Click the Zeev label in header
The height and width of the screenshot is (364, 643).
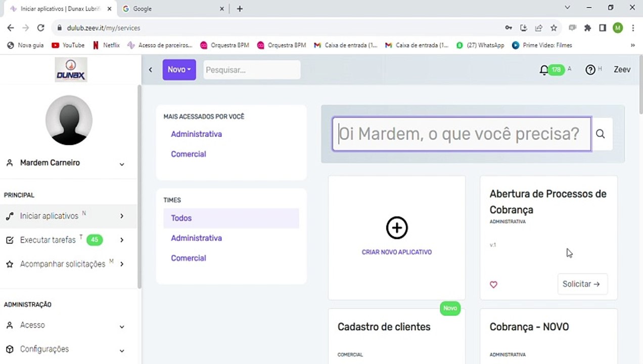click(x=622, y=70)
